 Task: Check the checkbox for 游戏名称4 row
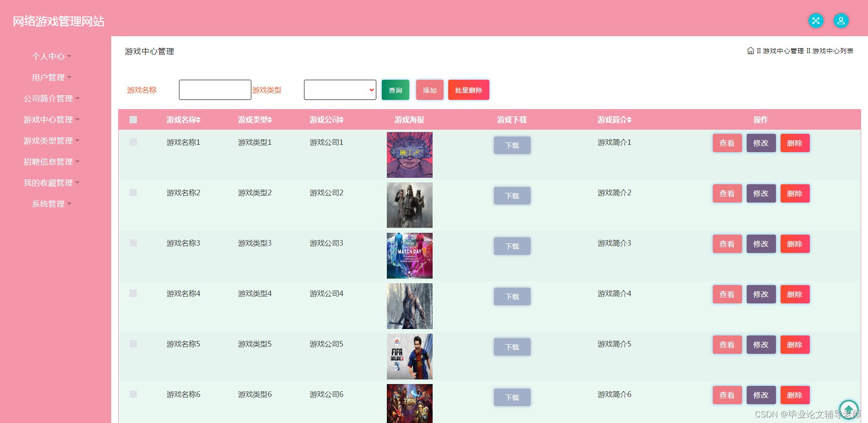(x=133, y=293)
